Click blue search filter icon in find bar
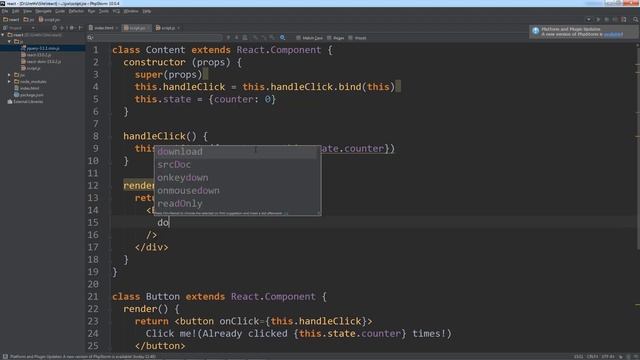 click(282, 38)
